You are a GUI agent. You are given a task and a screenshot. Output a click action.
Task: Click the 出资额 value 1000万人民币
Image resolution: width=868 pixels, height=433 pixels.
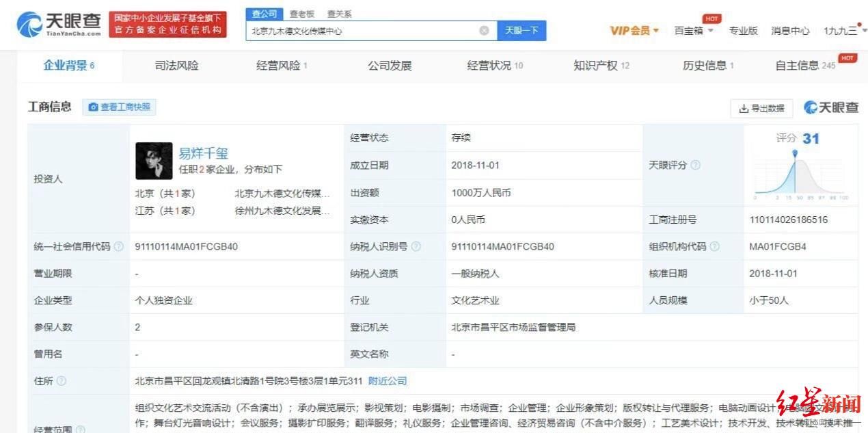coord(481,193)
